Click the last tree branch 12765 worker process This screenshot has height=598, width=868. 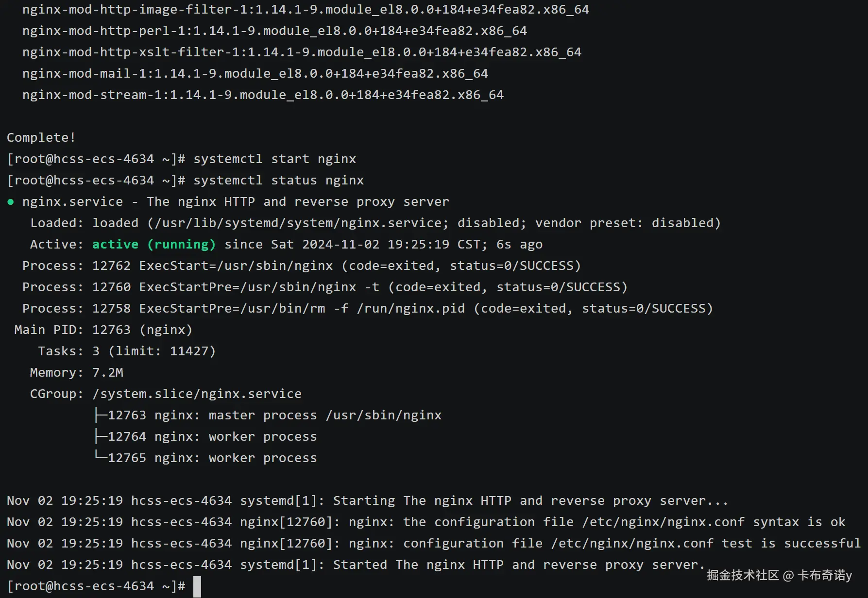click(x=101, y=457)
